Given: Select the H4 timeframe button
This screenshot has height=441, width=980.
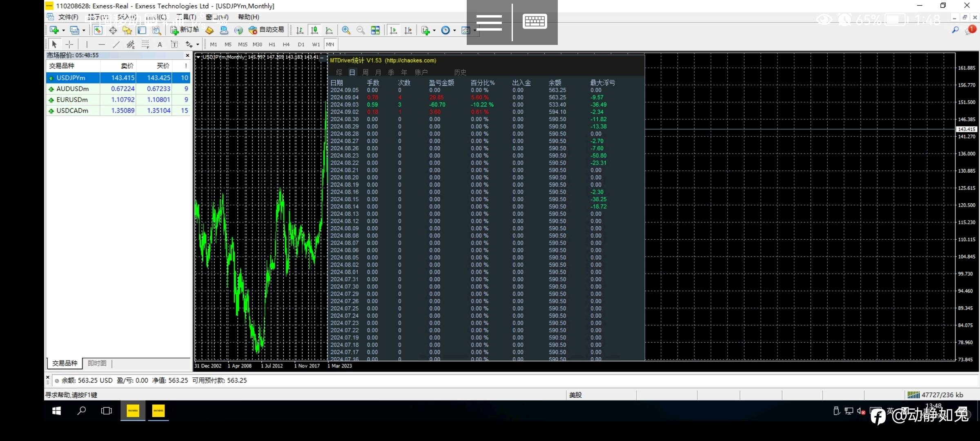Looking at the screenshot, I should click(286, 45).
